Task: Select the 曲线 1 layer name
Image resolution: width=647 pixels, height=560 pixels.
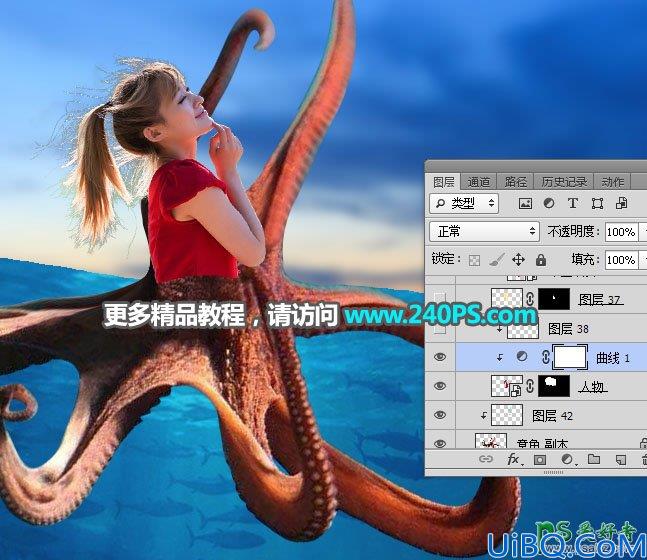Action: (x=613, y=358)
